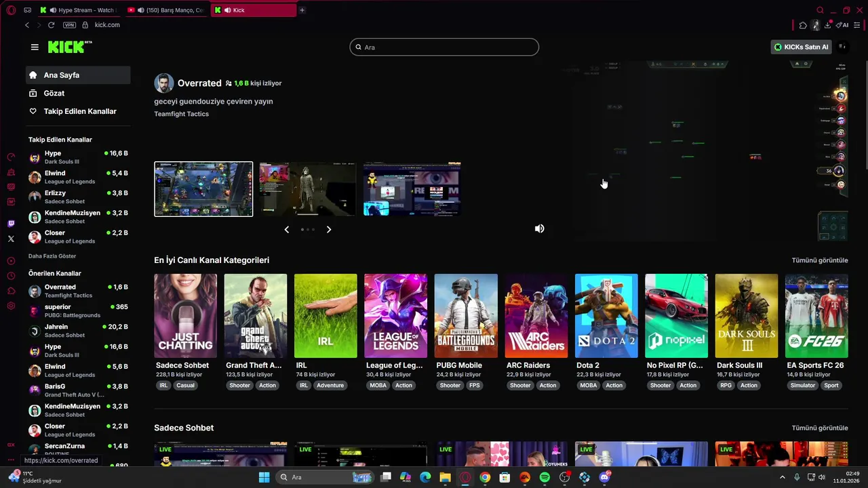Open Kick user avatar menu

pos(842,47)
